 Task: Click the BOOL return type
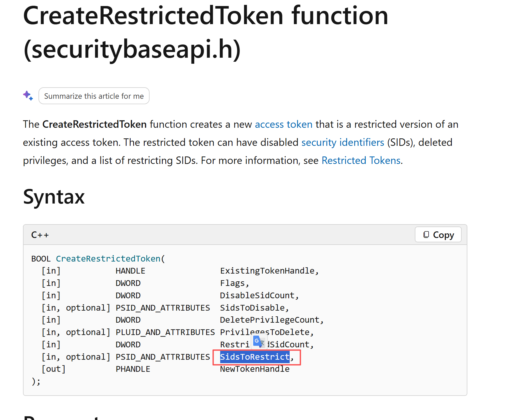[41, 259]
